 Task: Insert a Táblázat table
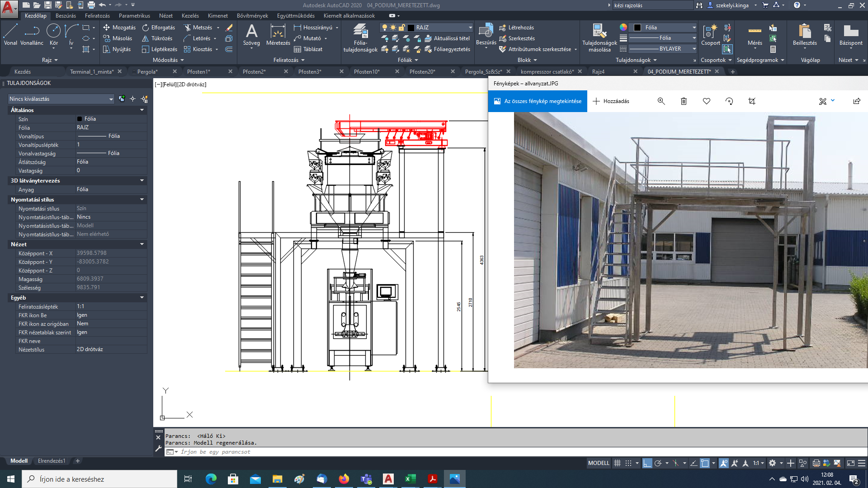coord(308,49)
